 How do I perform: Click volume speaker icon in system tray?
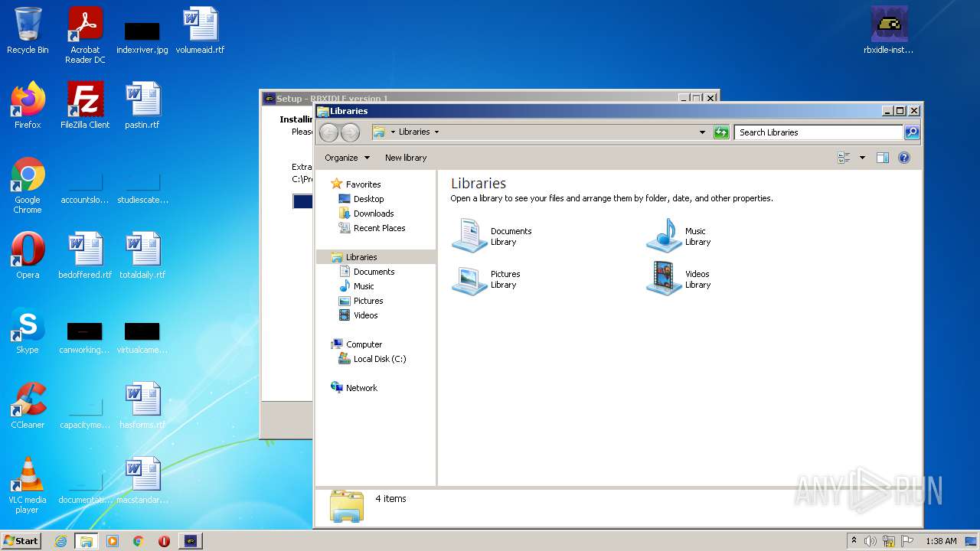pyautogui.click(x=871, y=541)
